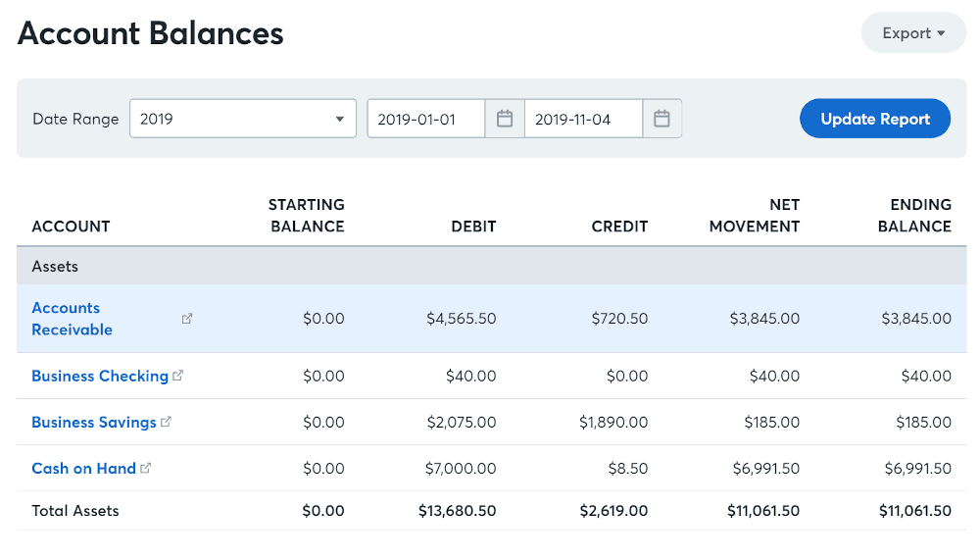Screen dimensions: 980x557
Task: Click the Net Movement column header
Action: click(x=755, y=216)
